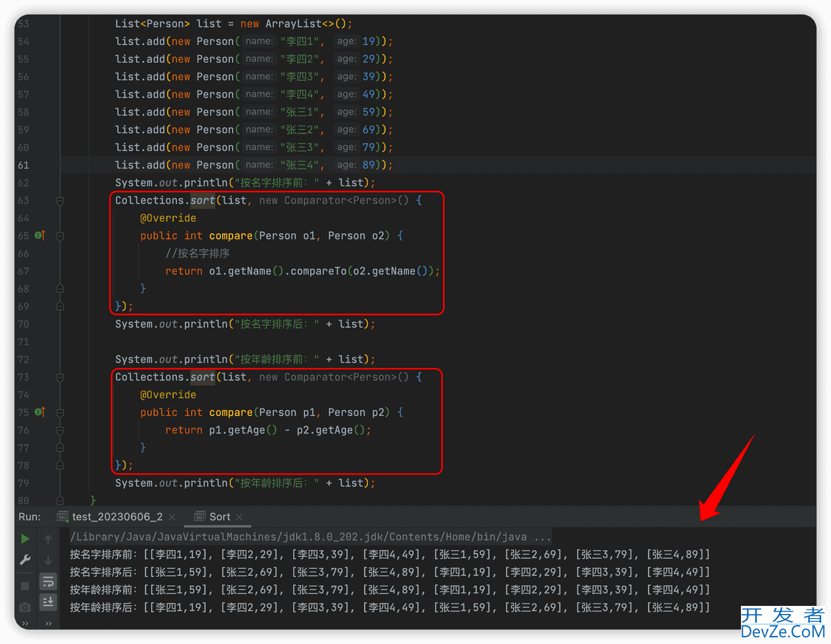The height and width of the screenshot is (644, 831).
Task: Toggle soft-wrap in the console
Action: click(48, 581)
